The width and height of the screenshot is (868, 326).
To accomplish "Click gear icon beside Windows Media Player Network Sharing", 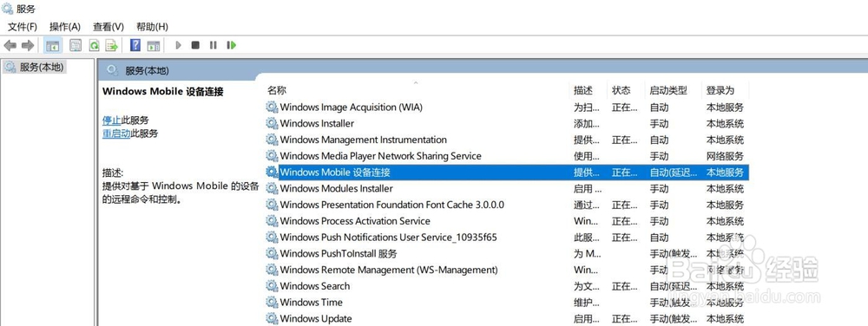I will pyautogui.click(x=272, y=156).
